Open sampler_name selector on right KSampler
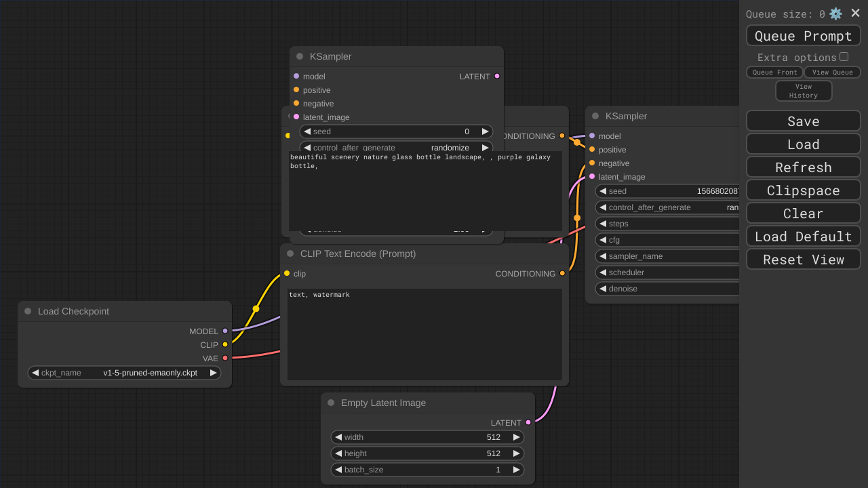The height and width of the screenshot is (488, 868). [x=667, y=256]
